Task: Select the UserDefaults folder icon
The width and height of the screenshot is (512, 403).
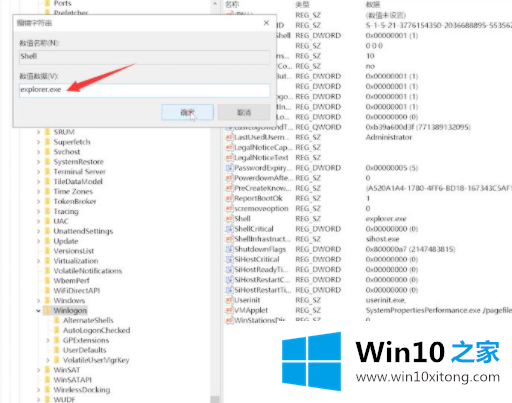Action: 57,350
